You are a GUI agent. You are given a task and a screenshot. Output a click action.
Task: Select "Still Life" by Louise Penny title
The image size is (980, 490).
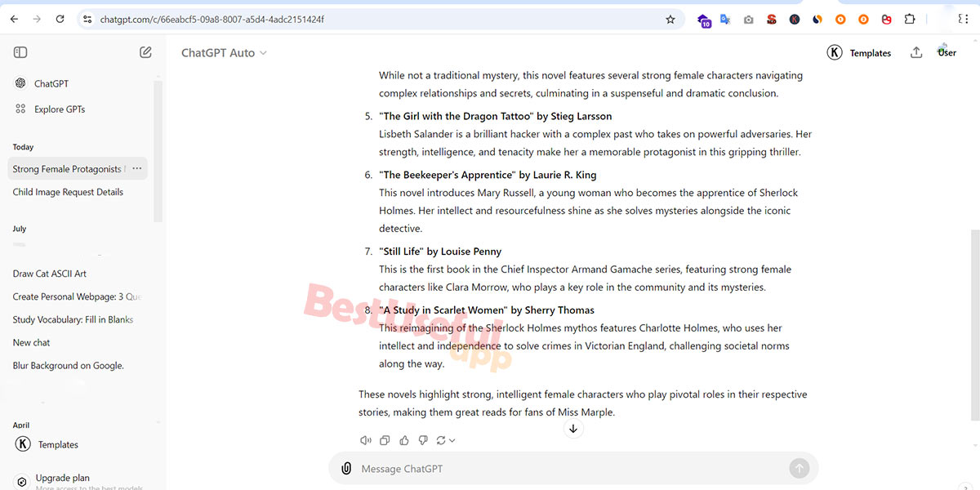[x=440, y=252]
